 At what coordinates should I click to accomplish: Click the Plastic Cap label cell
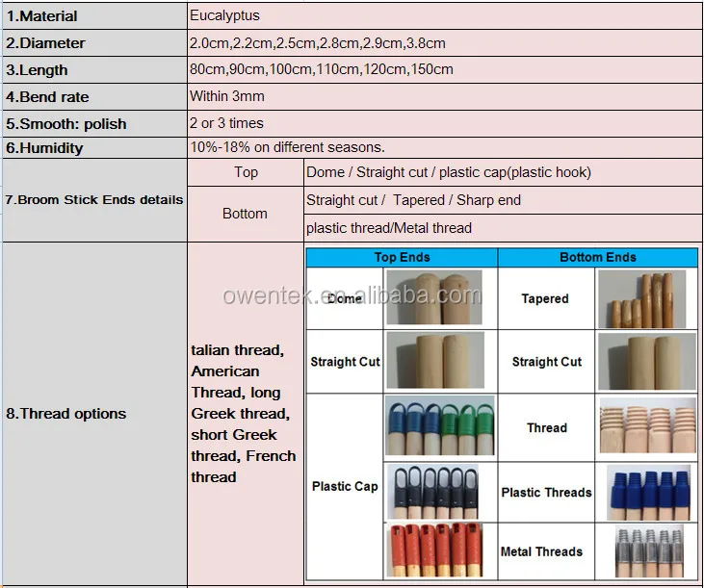(345, 486)
